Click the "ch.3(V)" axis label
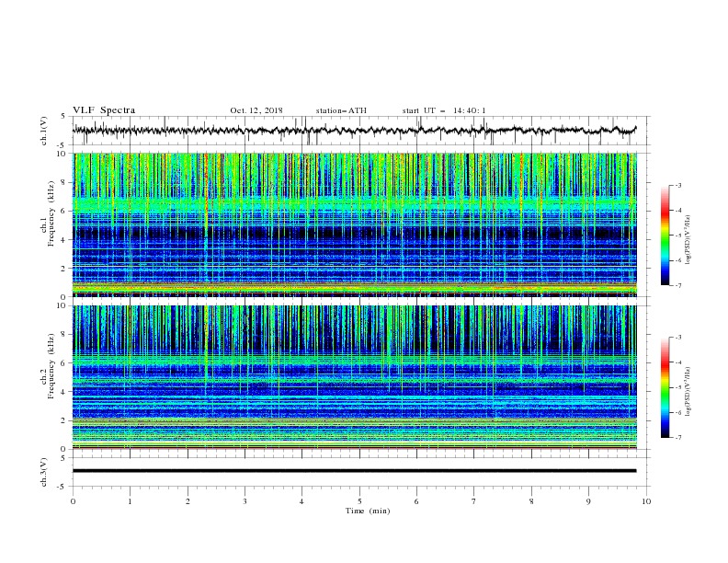Viewport: 728px width, 563px height. point(44,472)
